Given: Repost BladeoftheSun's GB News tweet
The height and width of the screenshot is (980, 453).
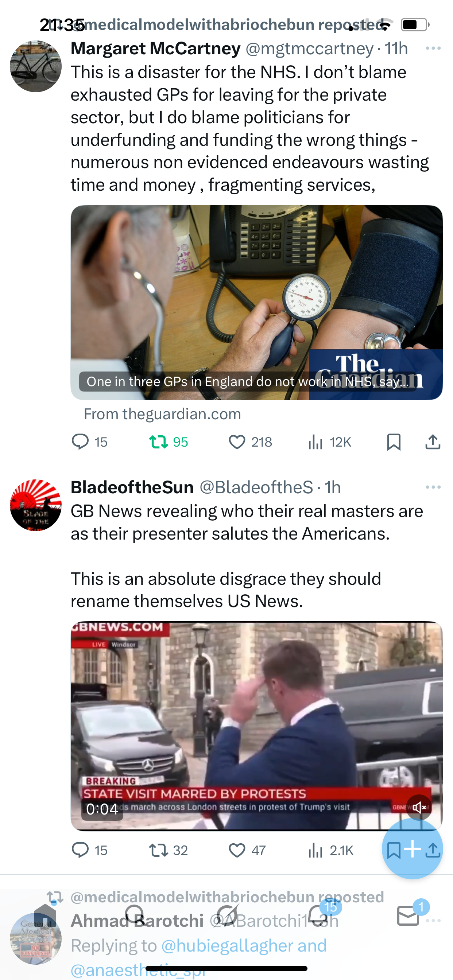Looking at the screenshot, I should click(x=168, y=850).
